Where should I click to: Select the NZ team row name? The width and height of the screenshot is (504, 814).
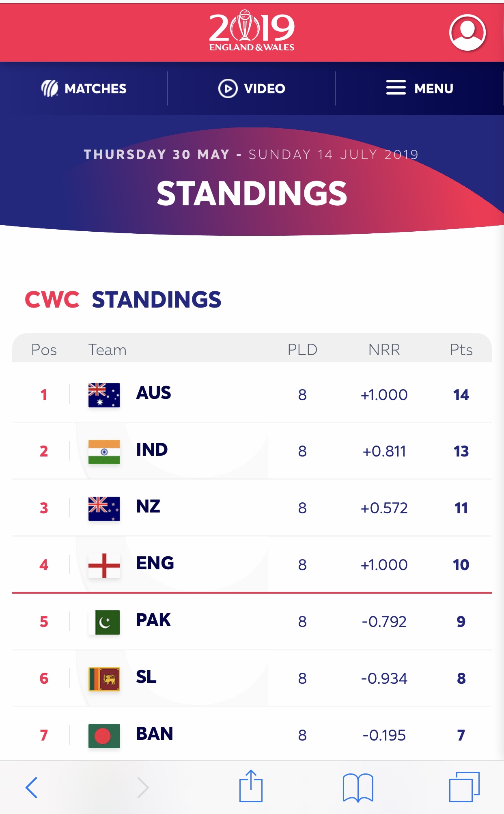(x=148, y=507)
